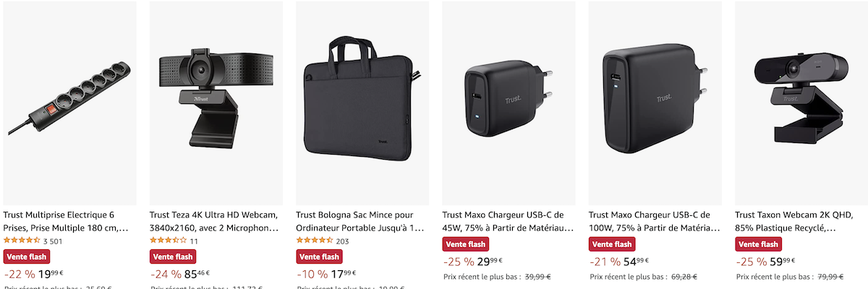The width and height of the screenshot is (868, 289).
Task: Open the Trust Bologna Sac Mince title link
Action: coord(360,221)
